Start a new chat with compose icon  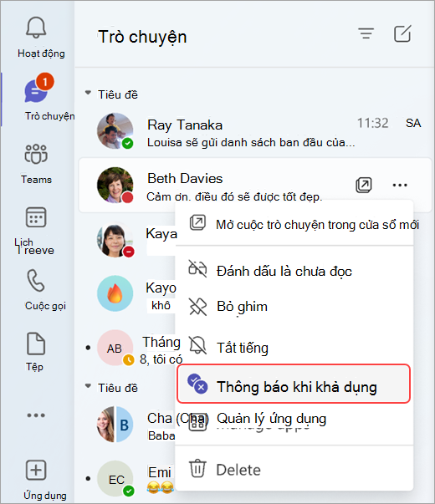[x=402, y=33]
